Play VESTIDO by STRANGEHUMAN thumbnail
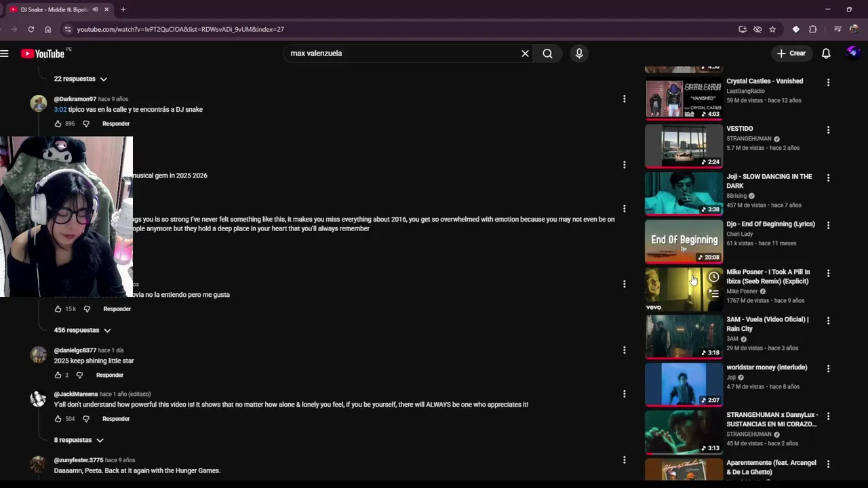The height and width of the screenshot is (488, 868). tap(684, 146)
